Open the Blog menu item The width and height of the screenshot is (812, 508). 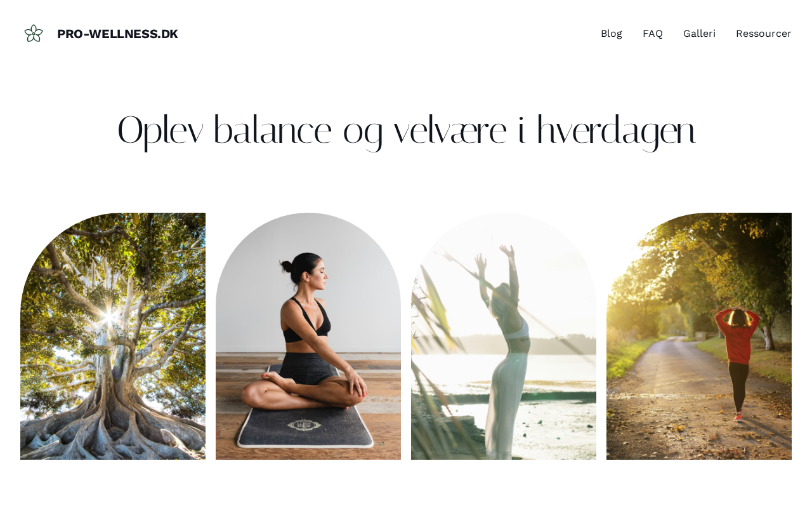[x=612, y=34]
